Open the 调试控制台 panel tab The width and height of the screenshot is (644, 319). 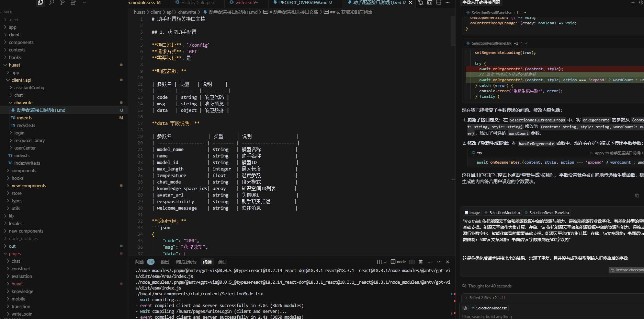click(186, 262)
